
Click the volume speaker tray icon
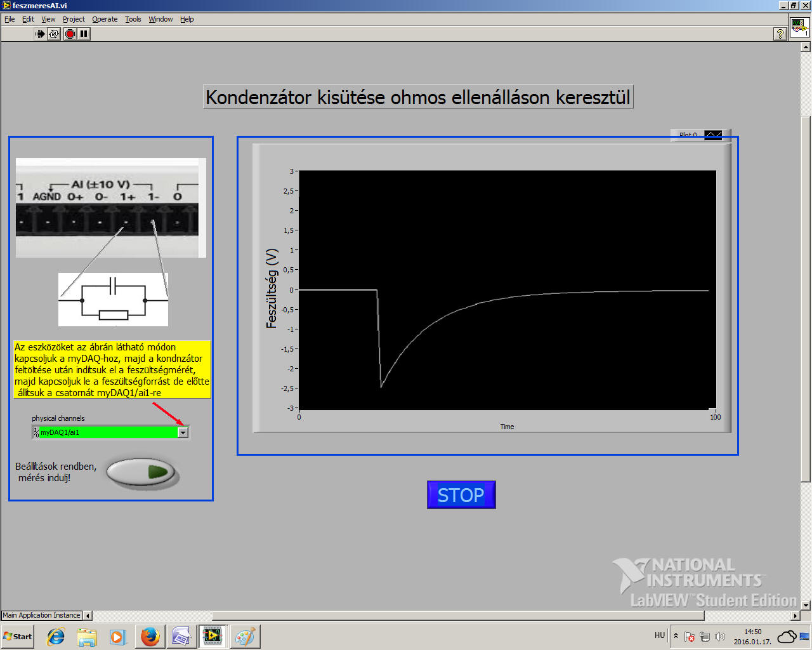[x=719, y=637]
